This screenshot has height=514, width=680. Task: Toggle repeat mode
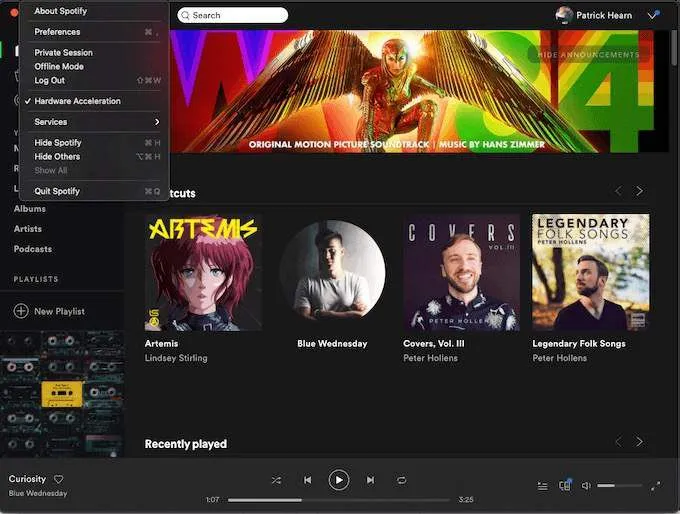point(402,480)
